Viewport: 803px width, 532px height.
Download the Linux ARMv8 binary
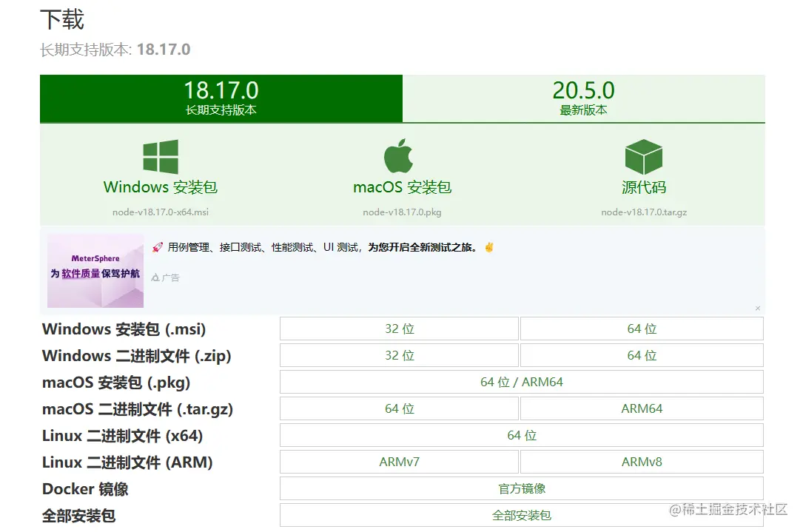pos(642,462)
